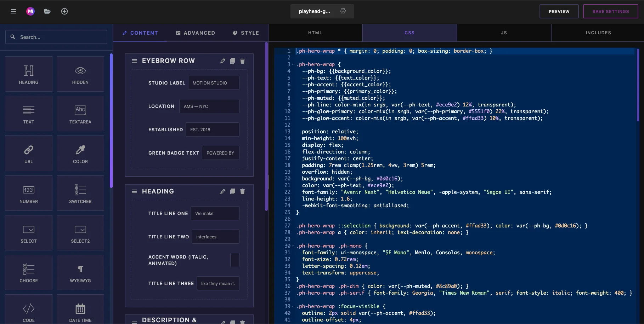644x324 pixels.
Task: Select the WYSIWYG field type
Action: 80,272
